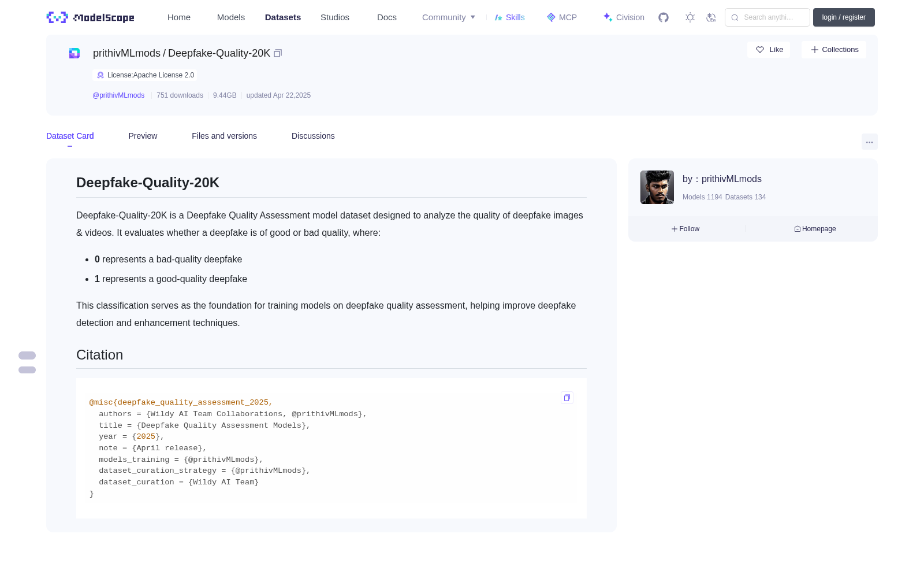Copy the citation code block
The image size is (924, 578).
pyautogui.click(x=567, y=398)
